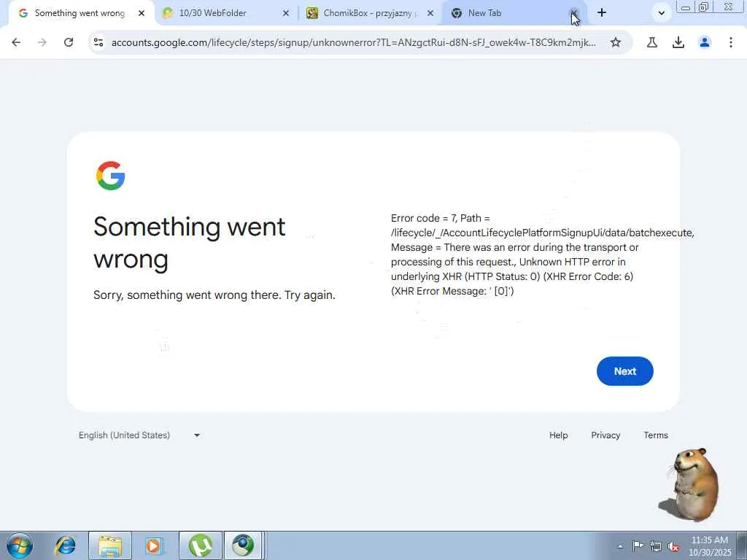Switch to Something went wrong tab
Image resolution: width=747 pixels, height=560 pixels.
pyautogui.click(x=79, y=13)
